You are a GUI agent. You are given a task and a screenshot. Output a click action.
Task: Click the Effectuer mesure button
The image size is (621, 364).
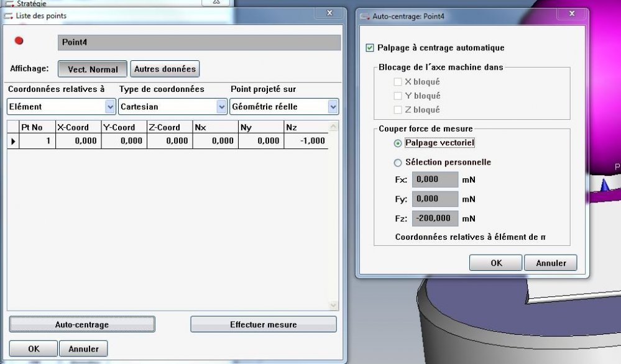(263, 324)
